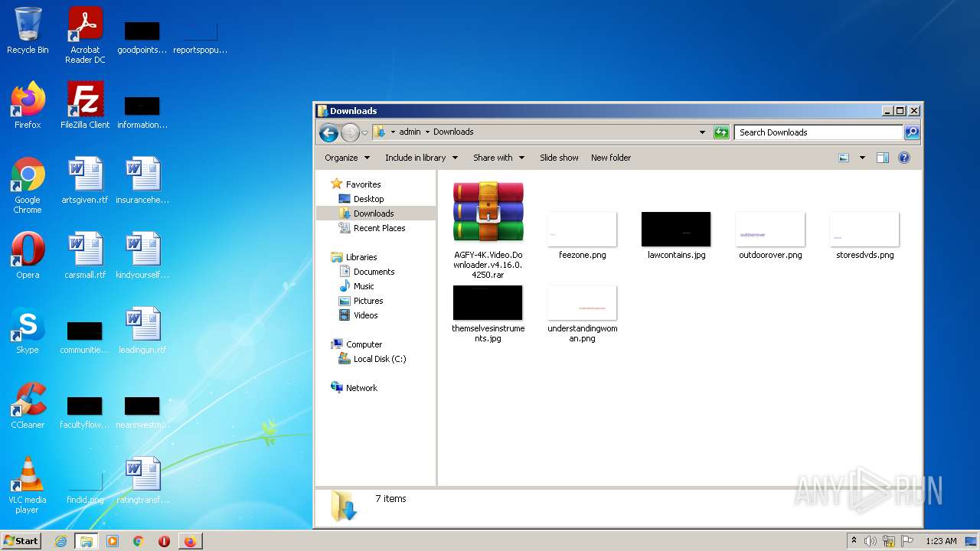This screenshot has width=980, height=551.
Task: Toggle the preview pane
Action: (x=882, y=158)
